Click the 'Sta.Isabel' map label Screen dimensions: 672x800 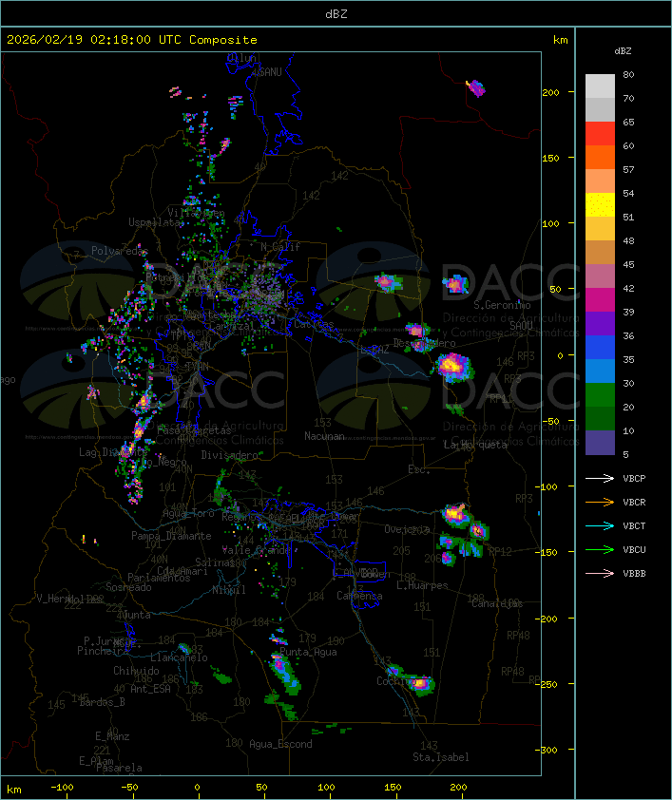pyautogui.click(x=441, y=757)
